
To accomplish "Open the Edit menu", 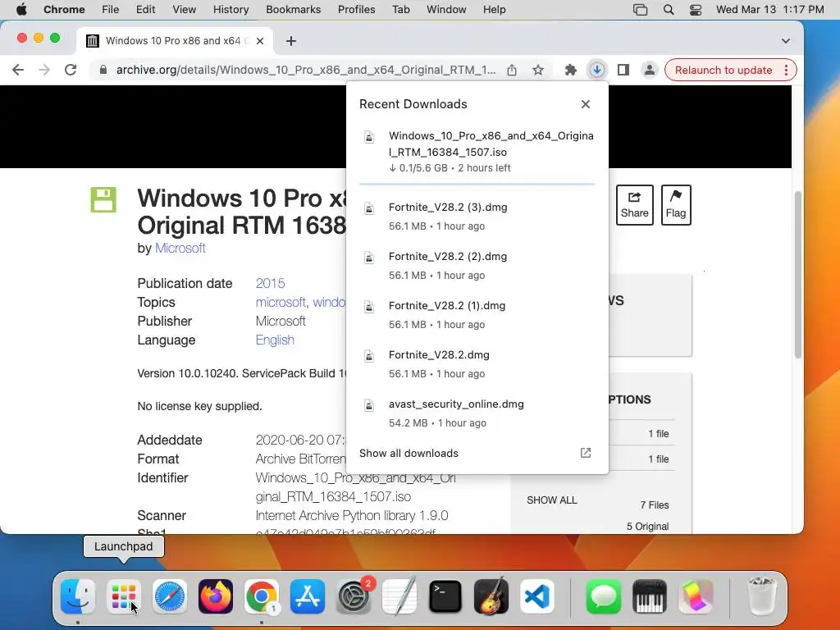I will (x=145, y=10).
